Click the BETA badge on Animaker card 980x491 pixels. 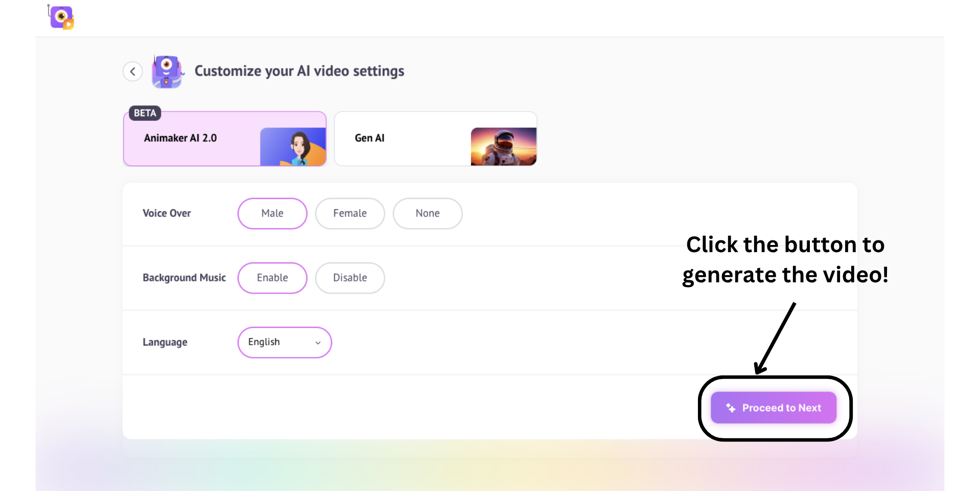145,113
